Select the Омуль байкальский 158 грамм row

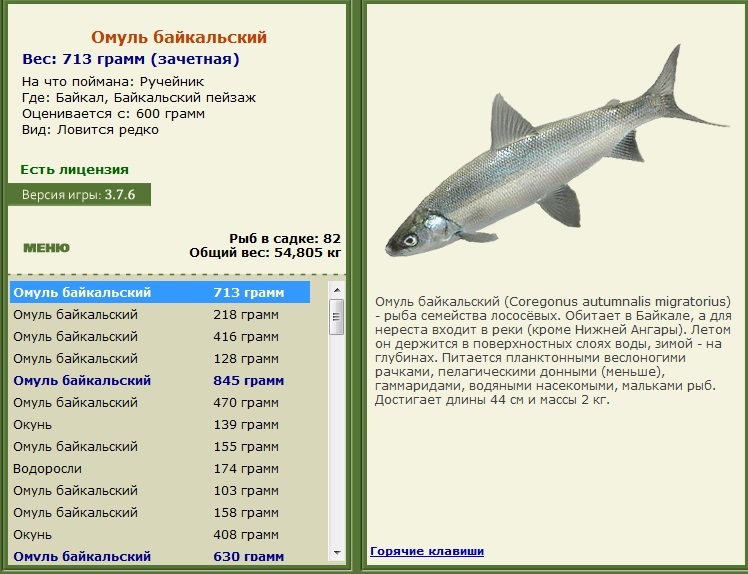tap(160, 512)
